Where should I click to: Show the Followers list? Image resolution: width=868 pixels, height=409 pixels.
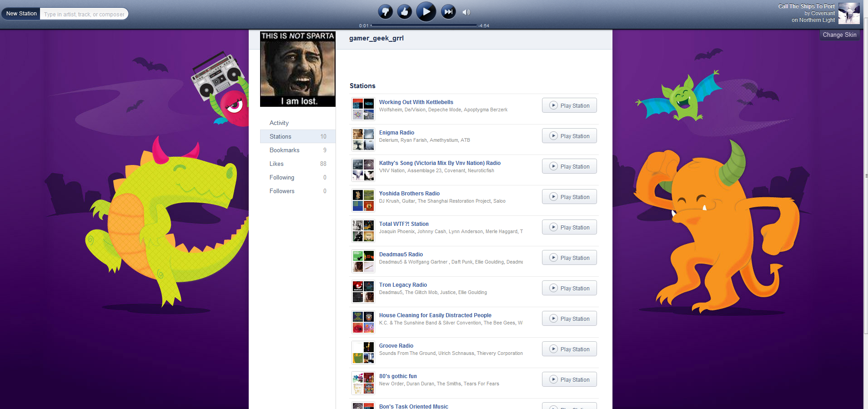click(x=282, y=191)
